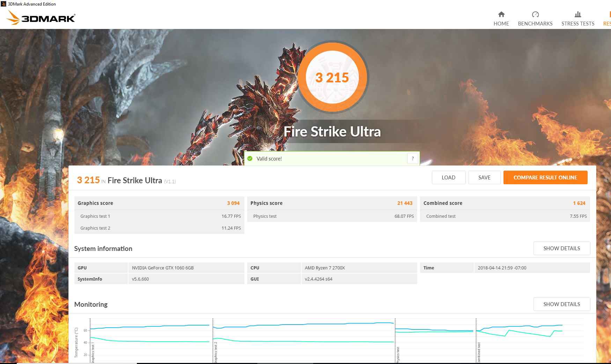This screenshot has height=364, width=611.
Task: Show details for Monitoring
Action: [561, 304]
